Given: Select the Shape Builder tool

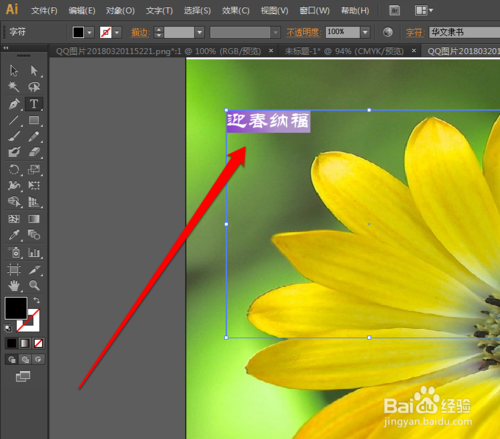Looking at the screenshot, I should (x=14, y=202).
